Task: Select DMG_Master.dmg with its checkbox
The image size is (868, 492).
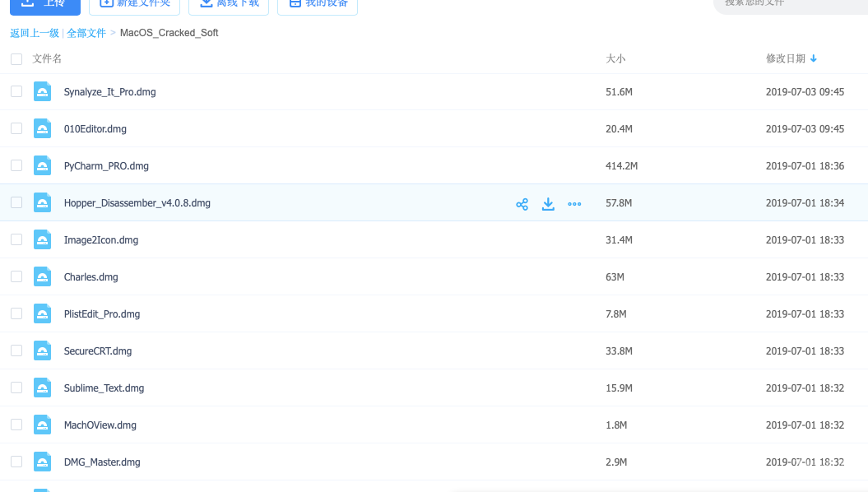Action: (x=16, y=462)
